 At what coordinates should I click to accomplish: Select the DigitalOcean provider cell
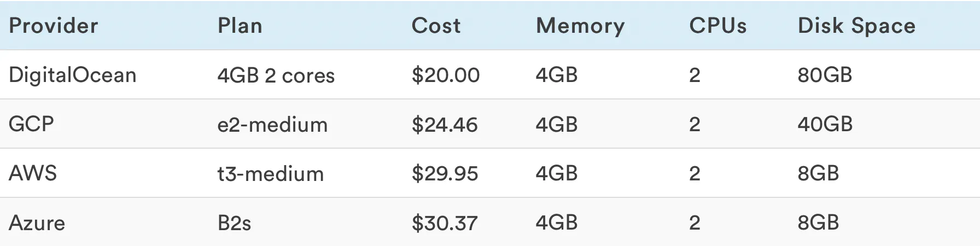click(73, 75)
